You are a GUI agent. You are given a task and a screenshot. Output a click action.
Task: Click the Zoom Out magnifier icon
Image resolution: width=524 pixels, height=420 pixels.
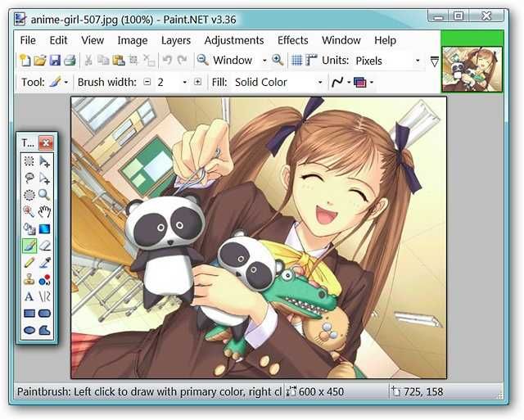(x=202, y=60)
